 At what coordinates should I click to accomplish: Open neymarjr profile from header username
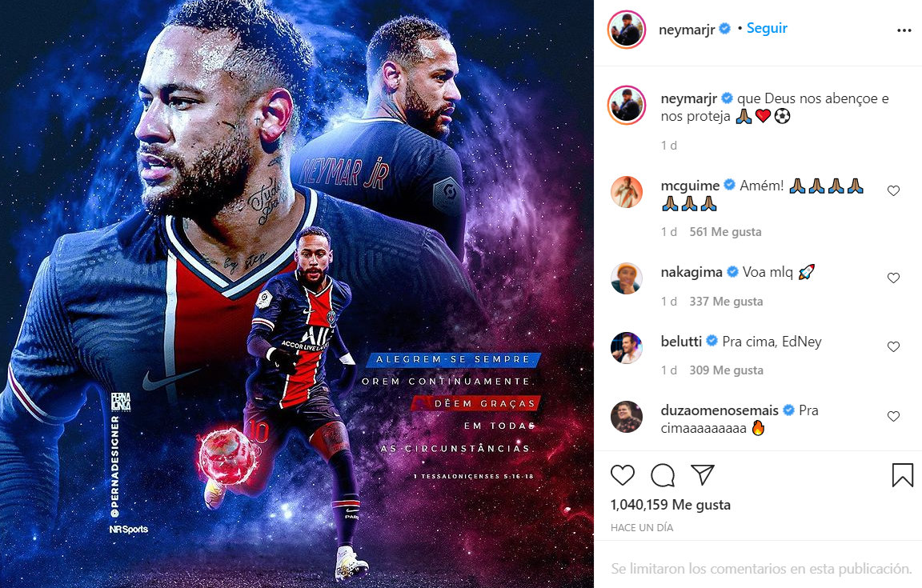687,30
